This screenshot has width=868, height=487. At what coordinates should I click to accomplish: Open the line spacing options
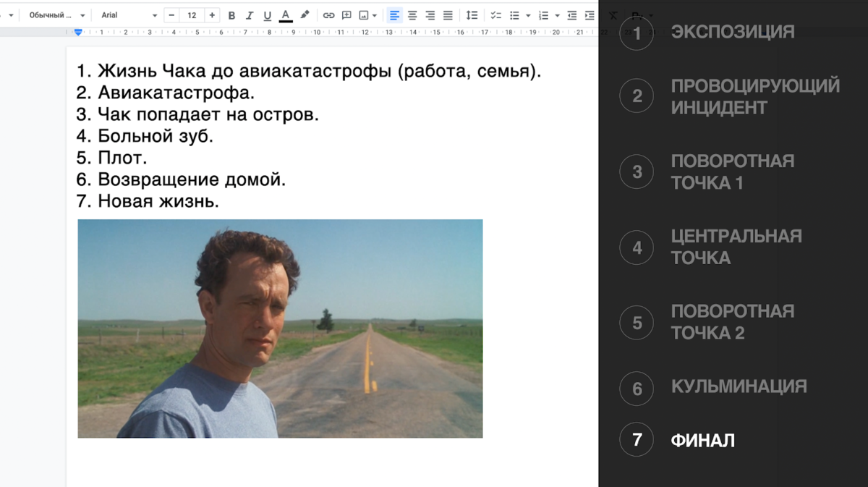click(x=472, y=15)
